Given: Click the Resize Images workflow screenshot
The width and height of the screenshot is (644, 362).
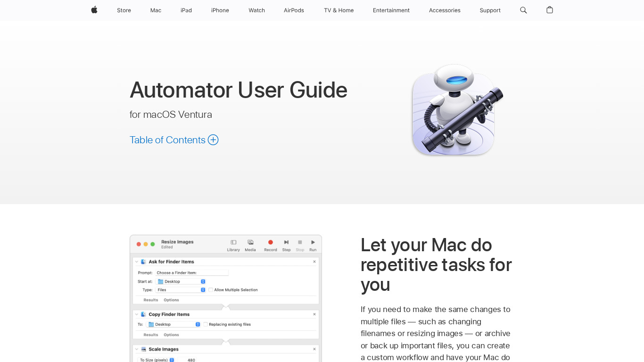Looking at the screenshot, I should pos(226,298).
